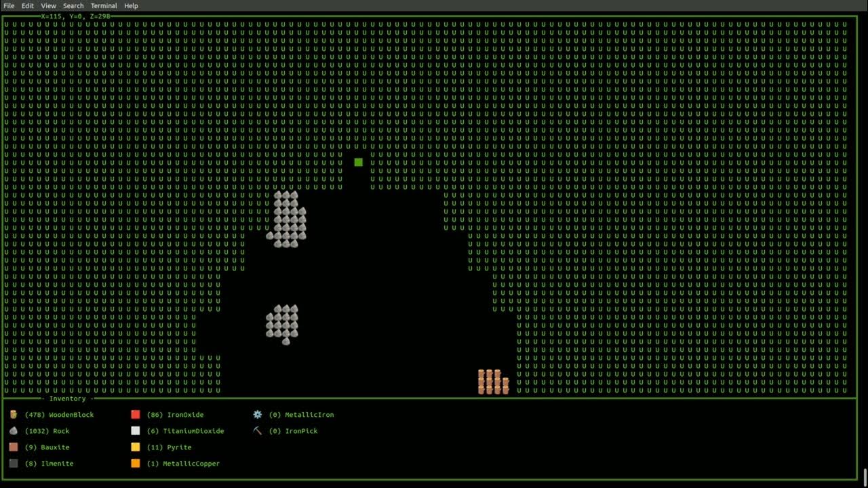Click the Ilmenite inventory icon

click(14, 463)
